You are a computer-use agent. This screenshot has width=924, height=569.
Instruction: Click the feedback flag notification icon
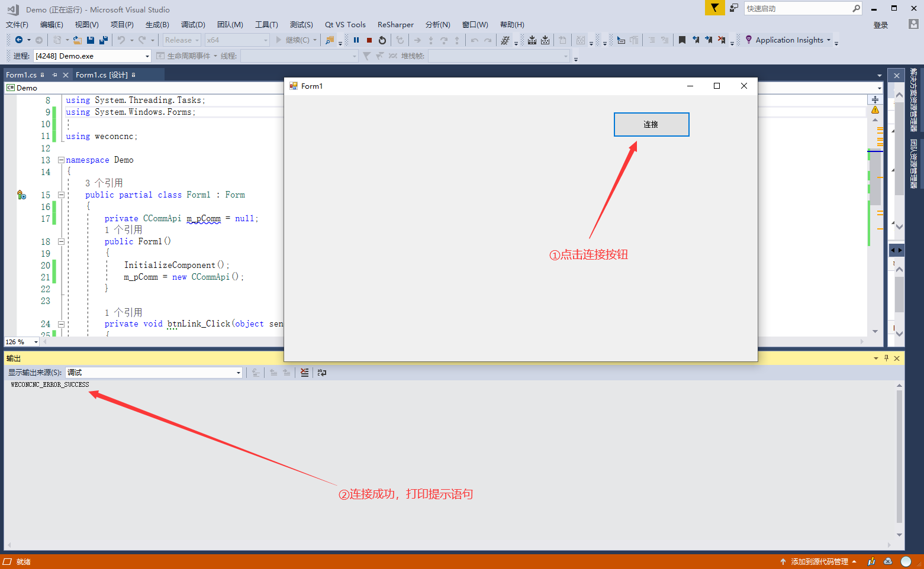pos(714,8)
